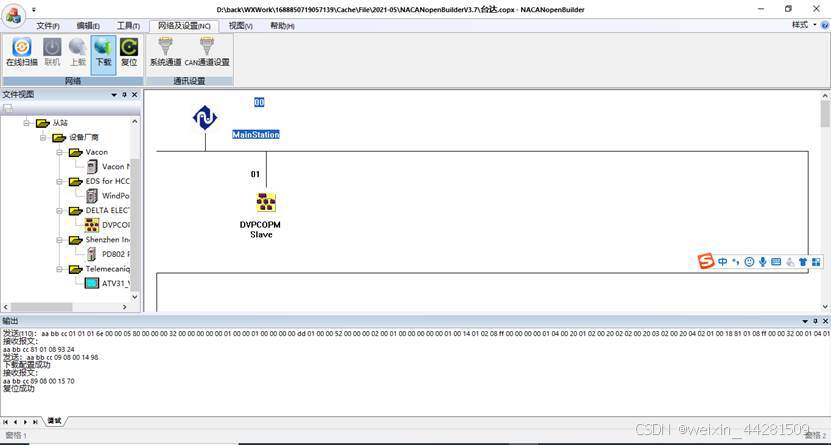Pin the 文件视图 panel with the pushpin
The width and height of the screenshot is (831, 445).
click(125, 95)
